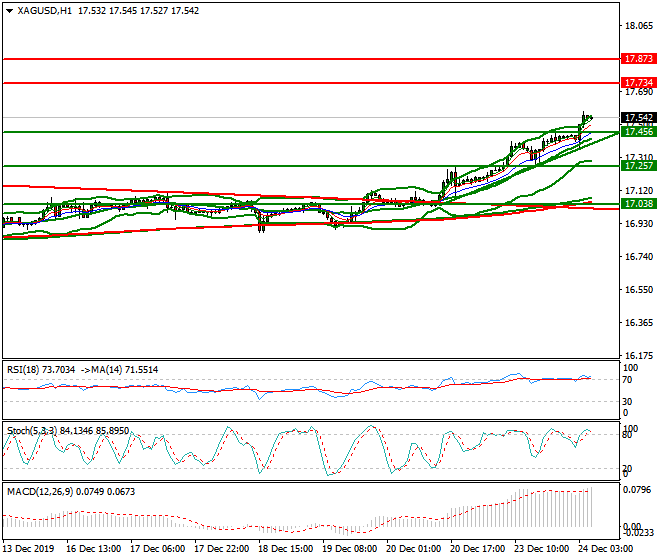The height and width of the screenshot is (560, 660).
Task: Click the 13 Dec 2019 time label
Action: click(28, 549)
